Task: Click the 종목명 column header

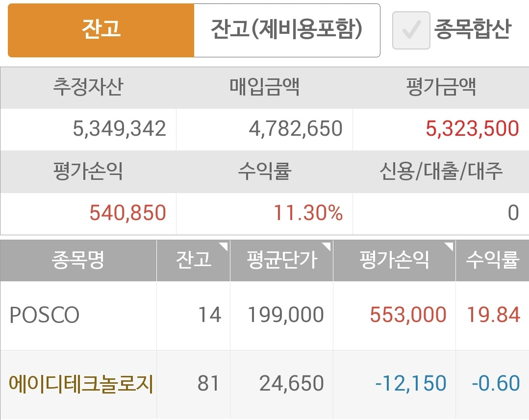Action: [x=78, y=260]
